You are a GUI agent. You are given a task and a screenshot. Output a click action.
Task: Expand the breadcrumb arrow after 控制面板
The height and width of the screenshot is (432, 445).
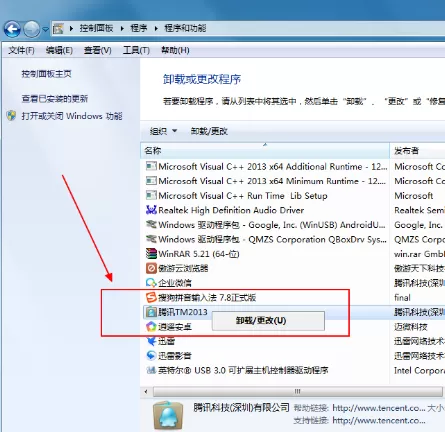(x=122, y=29)
